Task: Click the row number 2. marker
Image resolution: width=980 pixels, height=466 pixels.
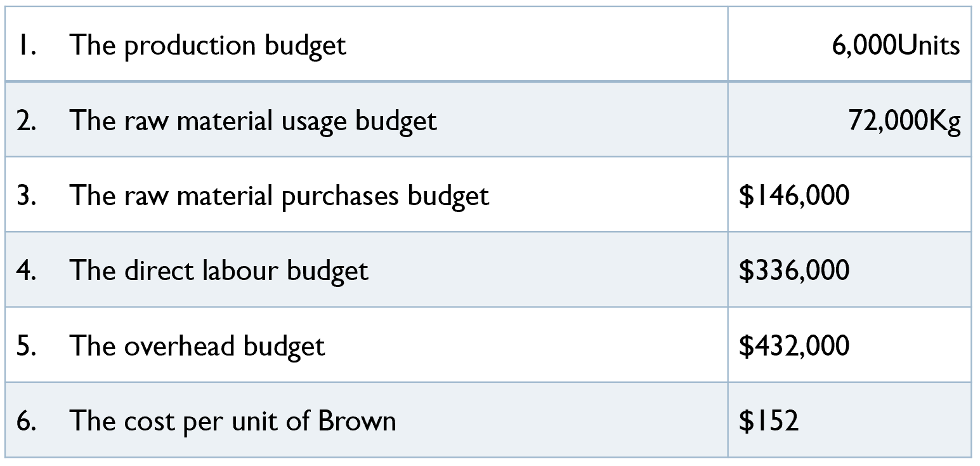Action: [x=26, y=121]
